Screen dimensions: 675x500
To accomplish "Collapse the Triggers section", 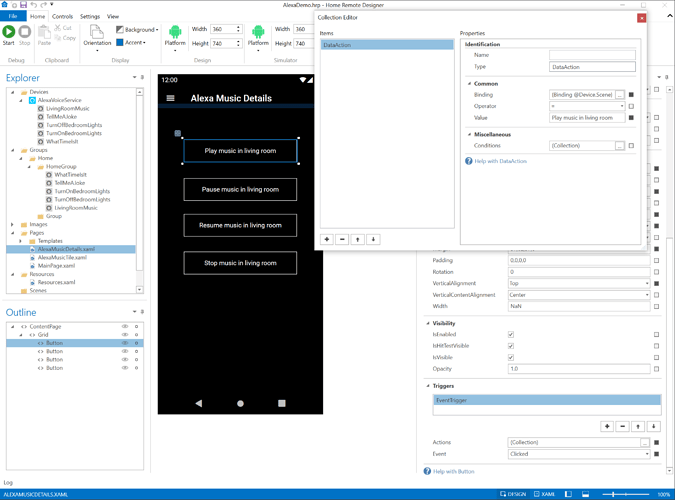I will (x=428, y=386).
